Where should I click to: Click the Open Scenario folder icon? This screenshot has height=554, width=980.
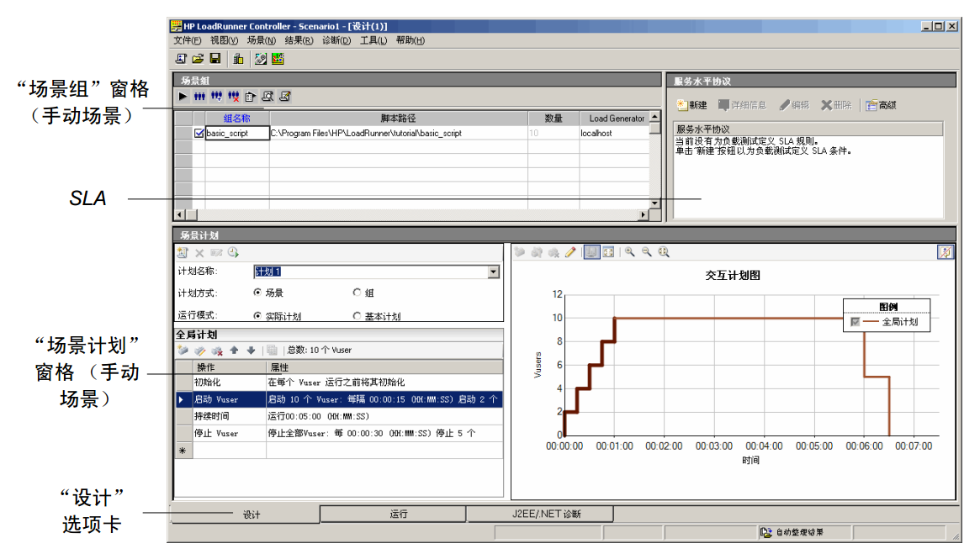click(x=199, y=59)
